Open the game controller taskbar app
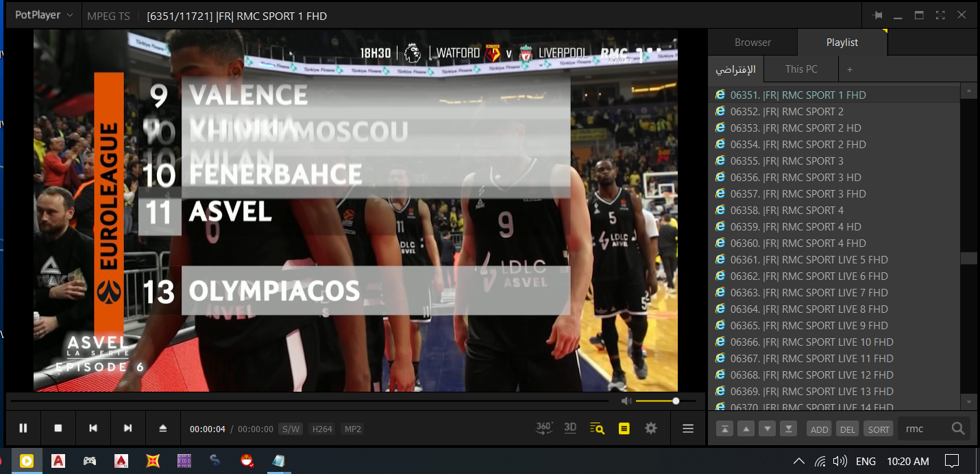Viewport: 980px width, 474px height. [90, 461]
